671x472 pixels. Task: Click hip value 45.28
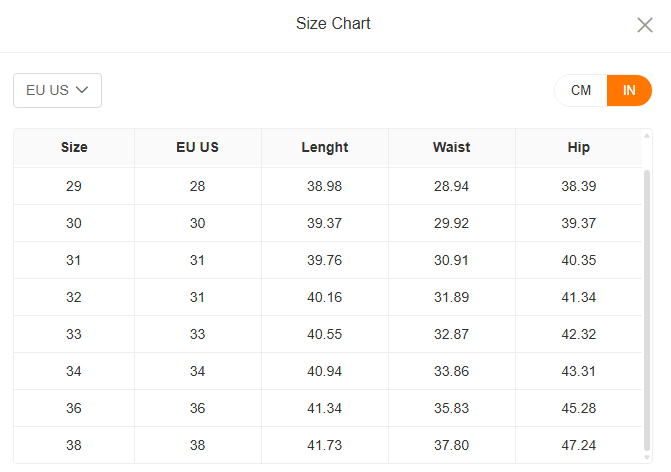point(579,408)
